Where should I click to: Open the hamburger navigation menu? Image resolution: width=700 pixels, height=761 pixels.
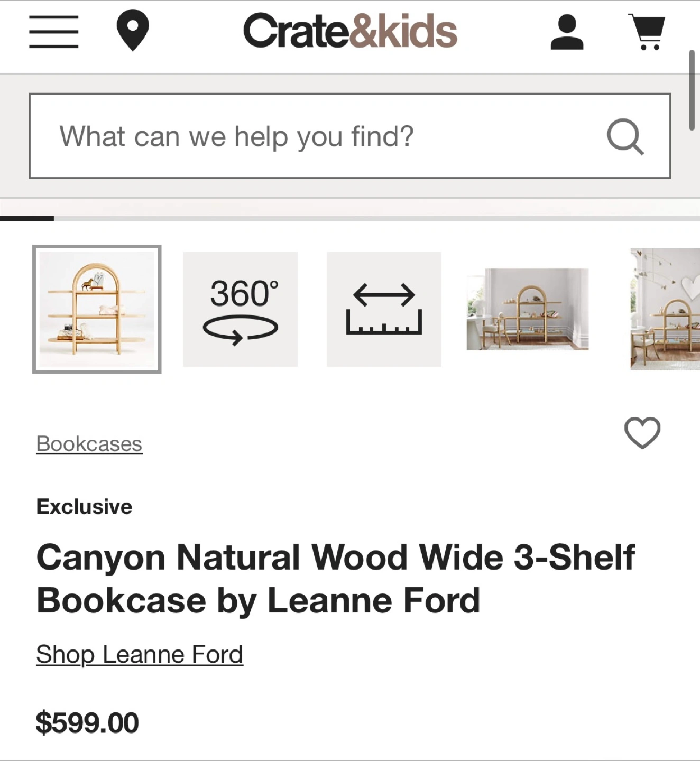tap(53, 32)
